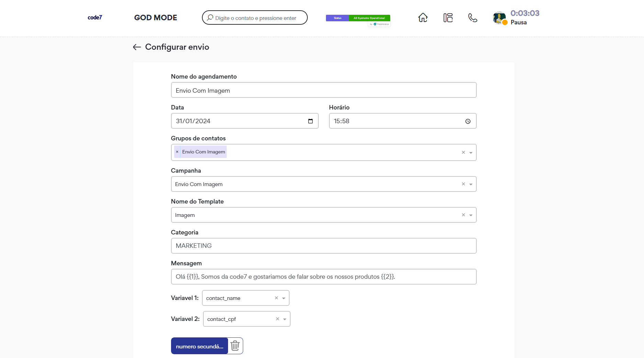Click the Pausa status label
This screenshot has width=644, height=358.
pos(519,22)
